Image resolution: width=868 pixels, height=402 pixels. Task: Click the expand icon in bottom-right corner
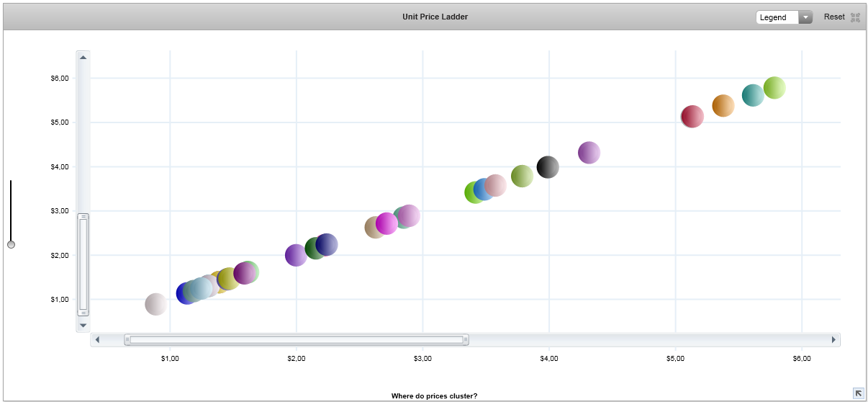coord(858,393)
